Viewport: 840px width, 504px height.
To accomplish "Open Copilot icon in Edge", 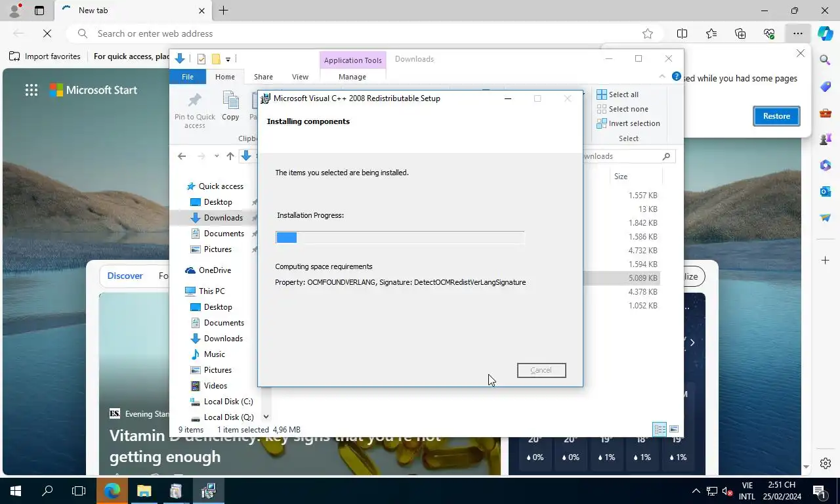I will coord(826,33).
